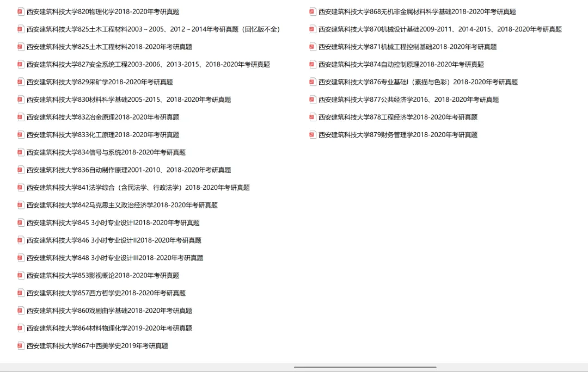
Task: Click PDF icon of 860戏剧曲学基础 file
Action: point(20,311)
